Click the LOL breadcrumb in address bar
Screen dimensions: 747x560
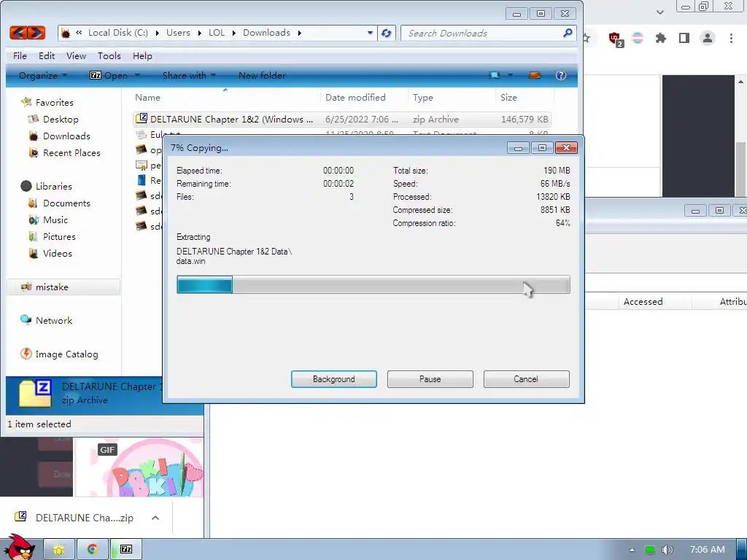click(x=217, y=32)
